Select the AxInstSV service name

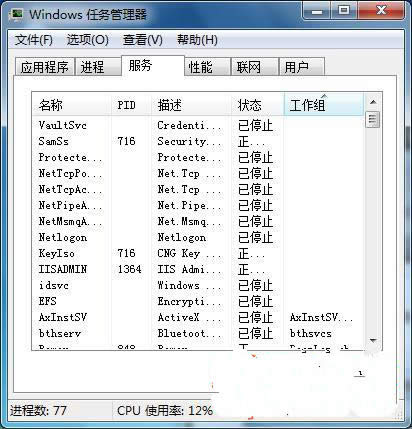point(63,317)
